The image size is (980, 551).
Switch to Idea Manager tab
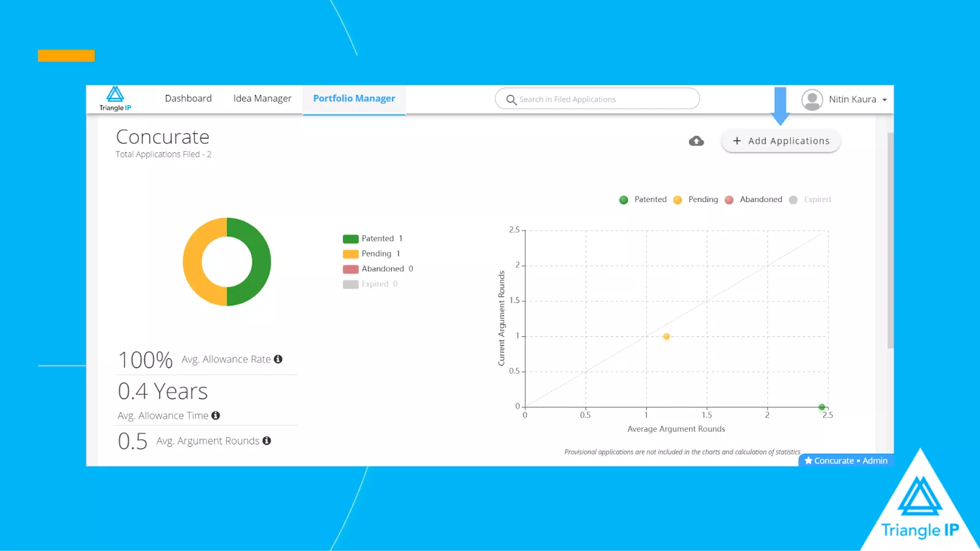262,99
